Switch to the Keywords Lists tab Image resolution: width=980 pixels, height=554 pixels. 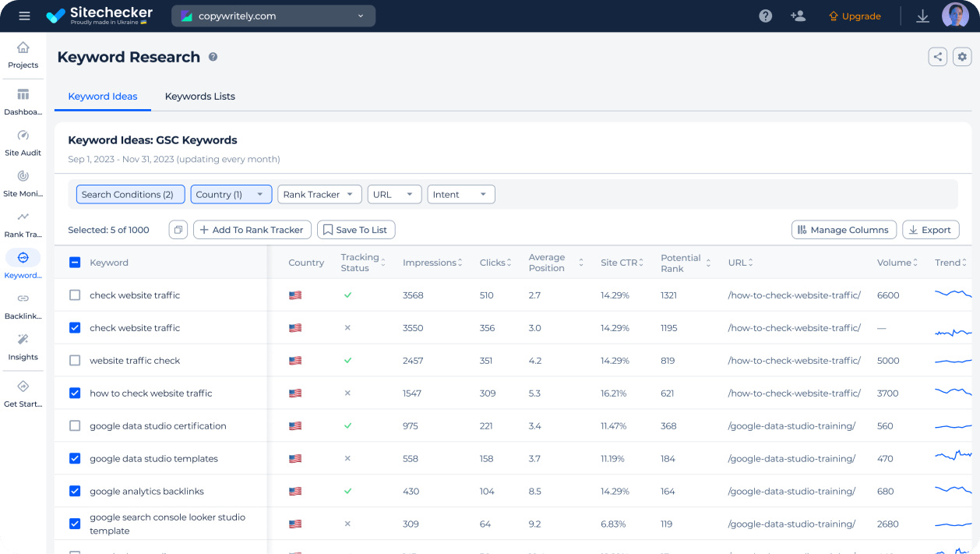tap(200, 97)
